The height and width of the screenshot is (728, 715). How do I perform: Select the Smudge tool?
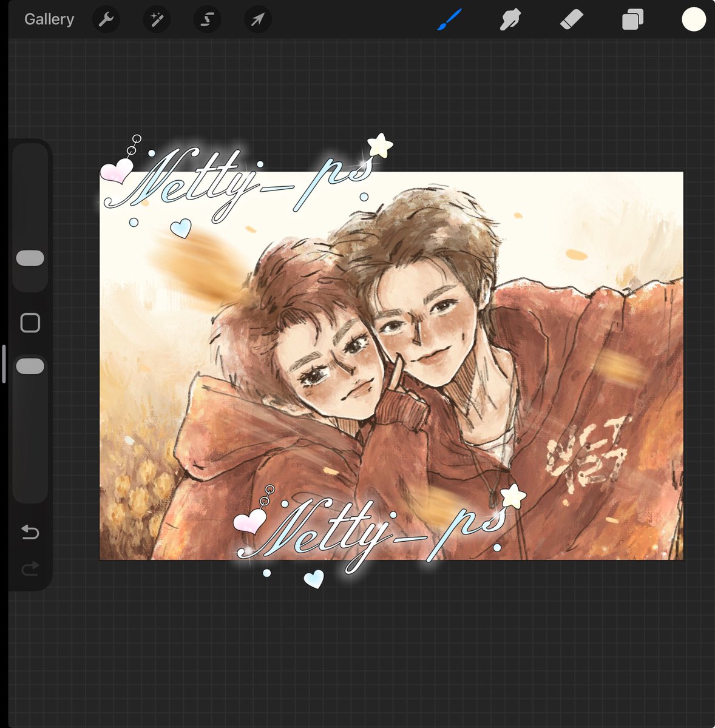[x=510, y=20]
